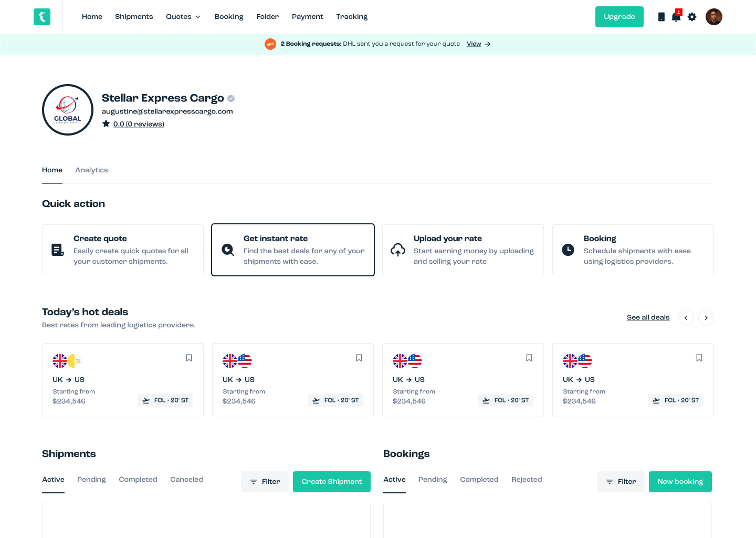Open the Quotes dropdown menu

click(x=183, y=16)
